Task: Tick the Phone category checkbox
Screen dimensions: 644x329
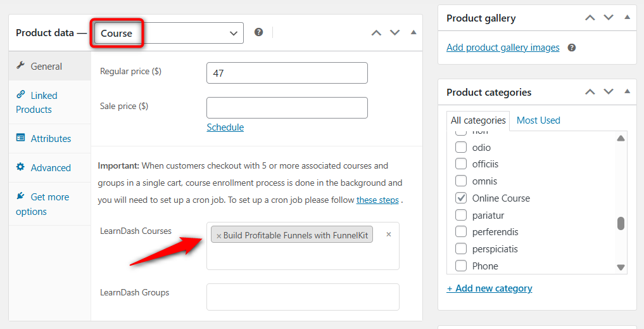Action: point(461,266)
